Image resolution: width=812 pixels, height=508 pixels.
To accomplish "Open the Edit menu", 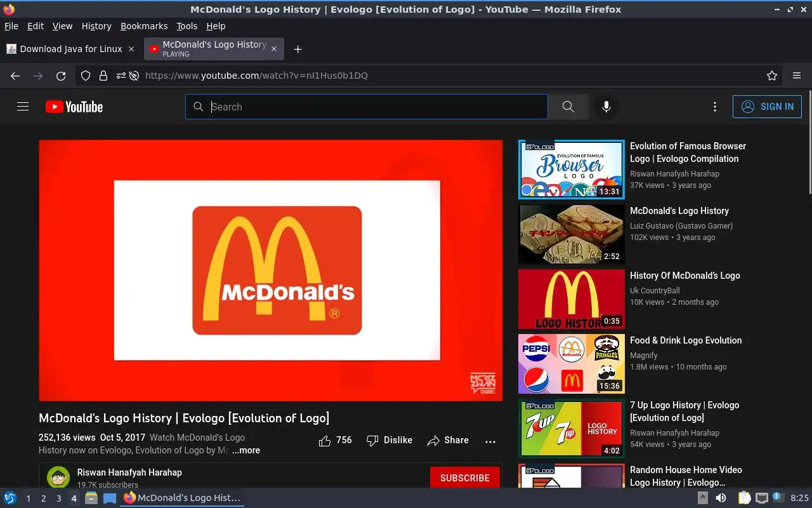I will point(36,26).
